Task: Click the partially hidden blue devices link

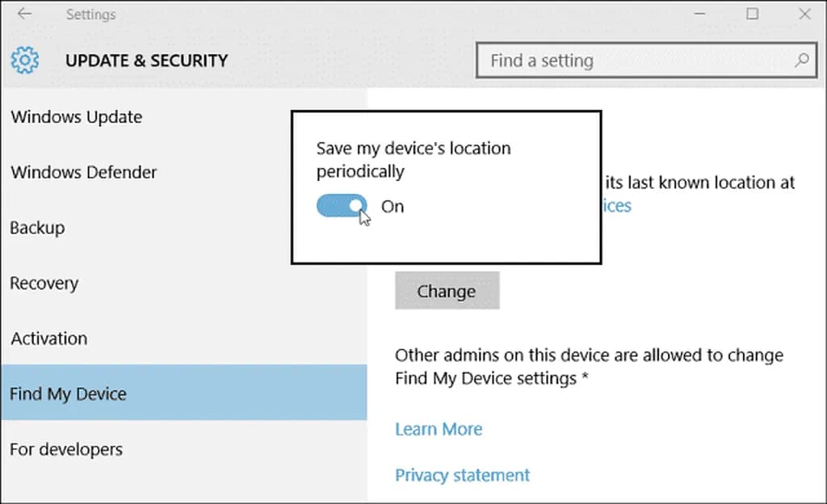Action: pos(617,206)
